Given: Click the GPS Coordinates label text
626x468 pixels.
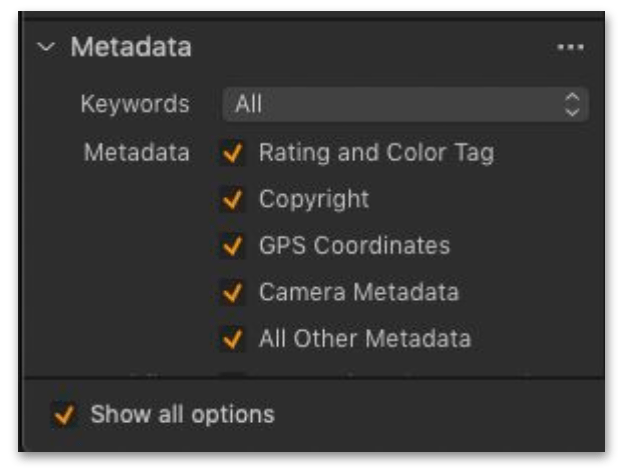Looking at the screenshot, I should tap(354, 246).
